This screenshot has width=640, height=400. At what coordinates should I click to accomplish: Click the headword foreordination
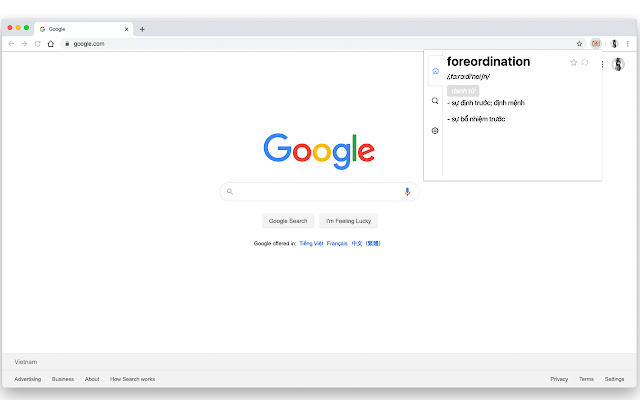[488, 62]
